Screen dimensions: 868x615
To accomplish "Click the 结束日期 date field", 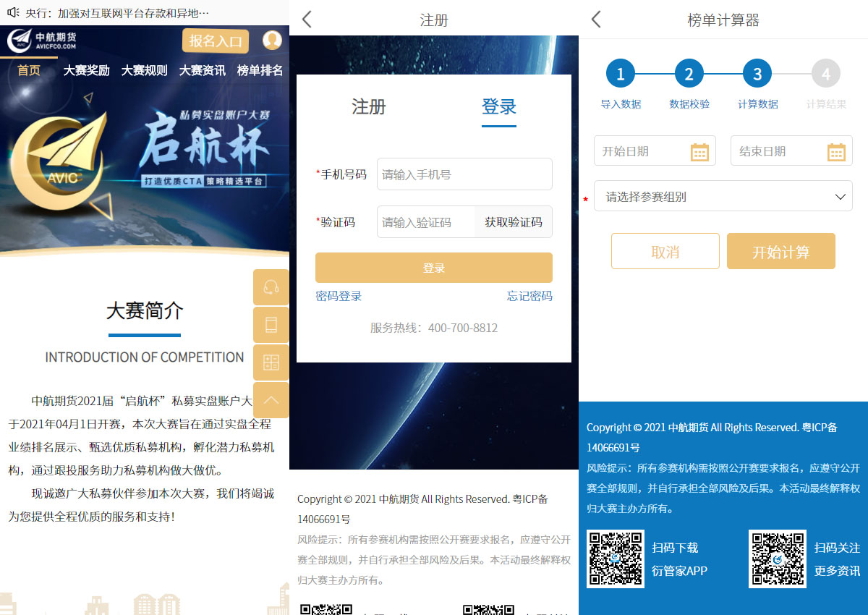I will (791, 150).
